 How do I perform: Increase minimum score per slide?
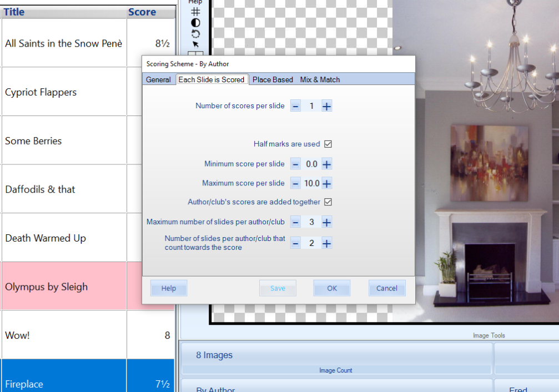(x=326, y=164)
